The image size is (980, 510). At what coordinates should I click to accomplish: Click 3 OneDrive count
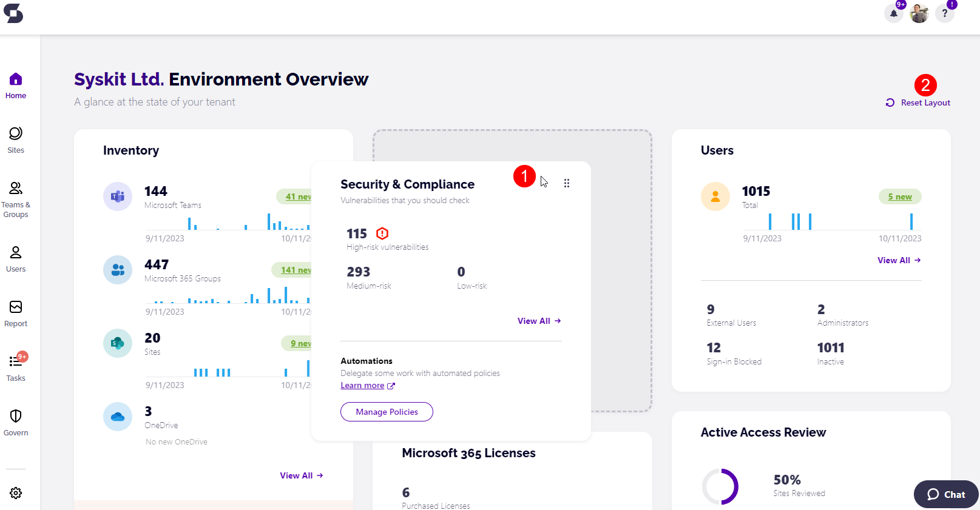(148, 411)
